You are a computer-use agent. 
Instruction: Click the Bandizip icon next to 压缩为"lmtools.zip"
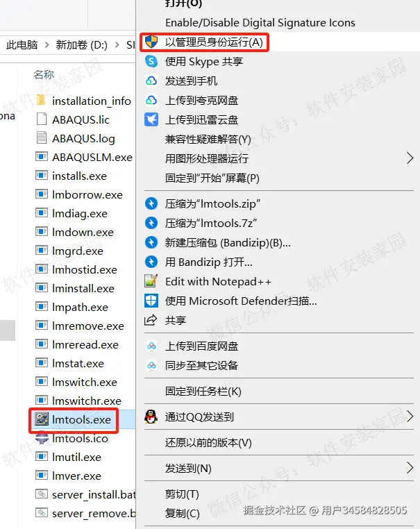[151, 204]
